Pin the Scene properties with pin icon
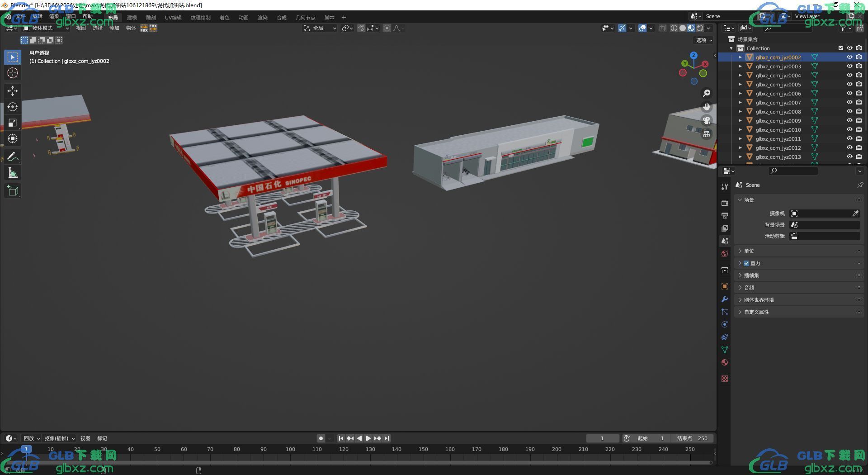The height and width of the screenshot is (475, 868). 860,185
